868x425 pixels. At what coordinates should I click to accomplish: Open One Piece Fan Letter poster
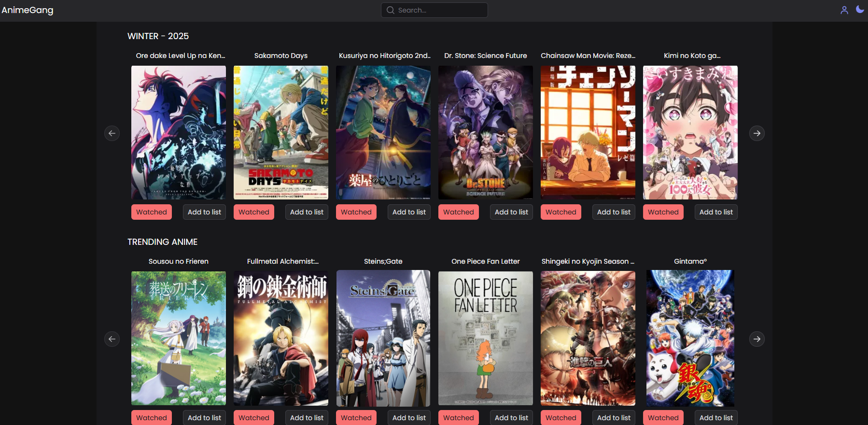(486, 338)
